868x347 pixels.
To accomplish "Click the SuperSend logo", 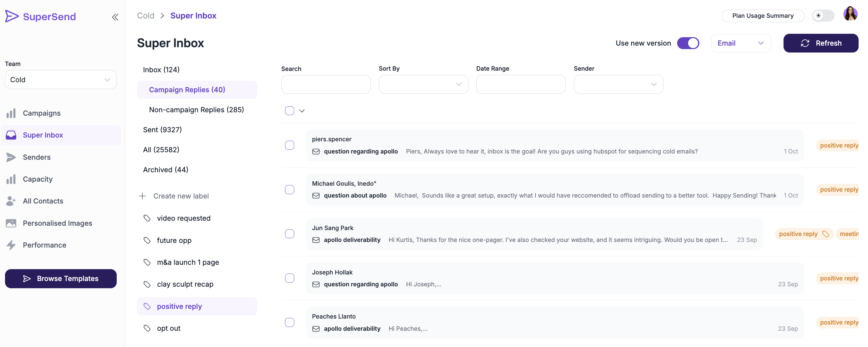I will pos(40,16).
